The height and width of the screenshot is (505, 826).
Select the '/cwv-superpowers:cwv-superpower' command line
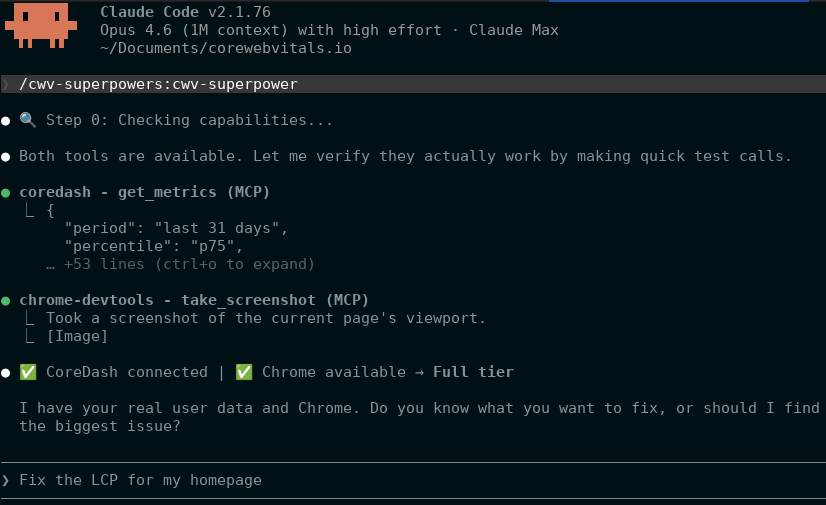158,84
